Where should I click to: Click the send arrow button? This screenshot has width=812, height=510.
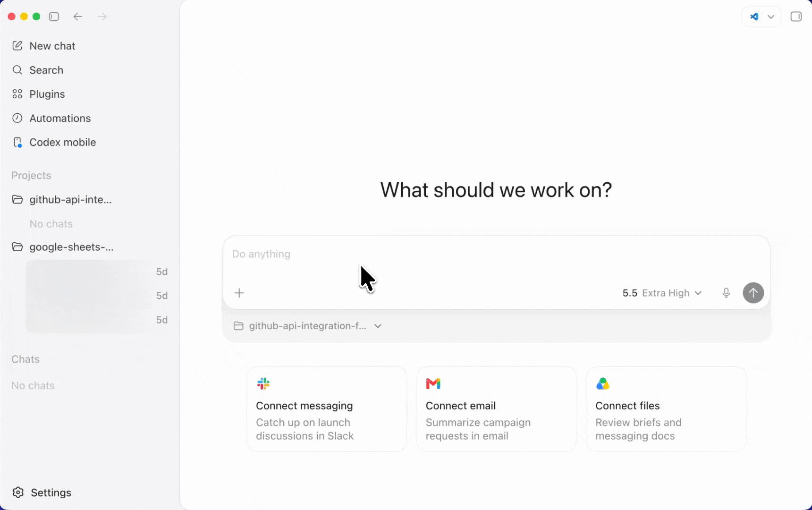753,293
